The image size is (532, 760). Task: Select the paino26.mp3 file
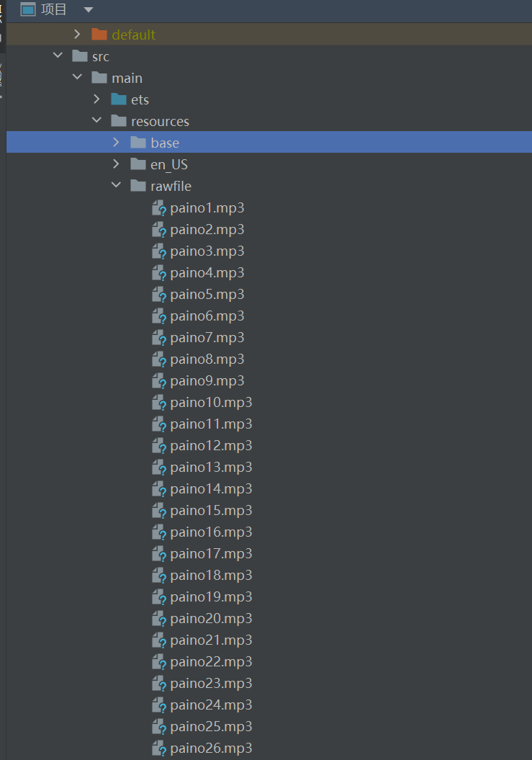tap(211, 748)
